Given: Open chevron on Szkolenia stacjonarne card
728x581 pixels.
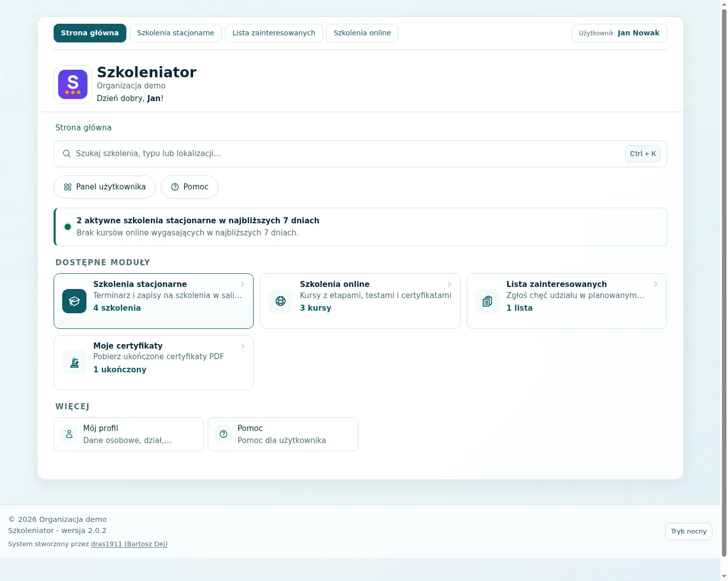Looking at the screenshot, I should (x=243, y=284).
